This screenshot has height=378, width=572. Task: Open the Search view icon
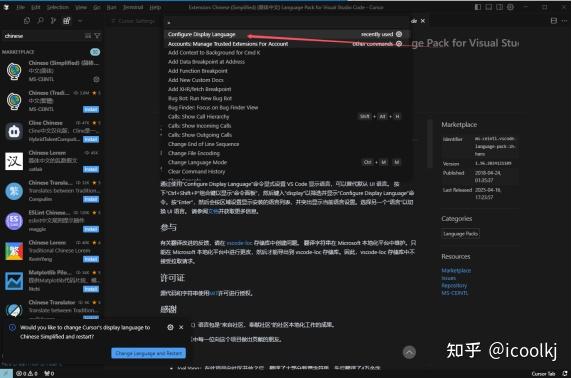[40, 21]
